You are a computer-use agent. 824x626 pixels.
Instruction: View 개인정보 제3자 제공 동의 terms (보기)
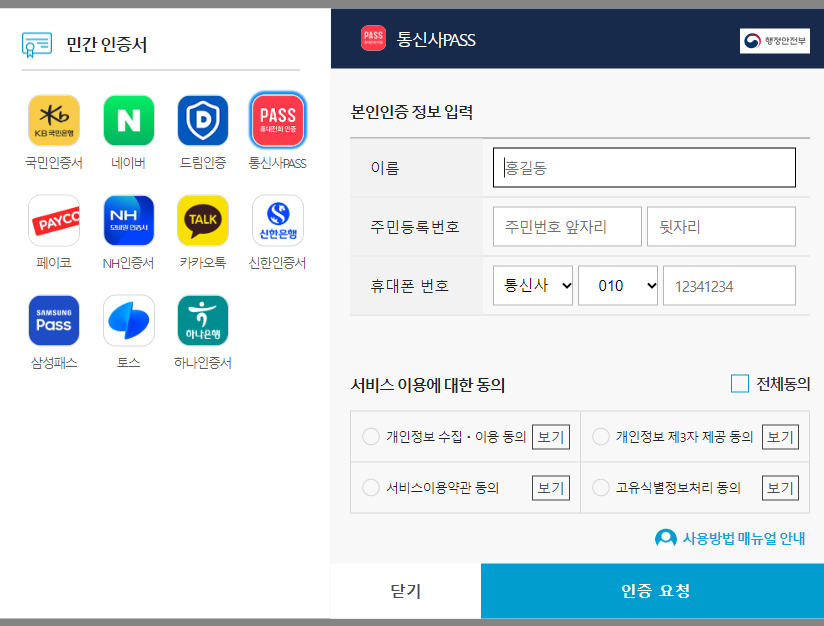click(x=780, y=437)
